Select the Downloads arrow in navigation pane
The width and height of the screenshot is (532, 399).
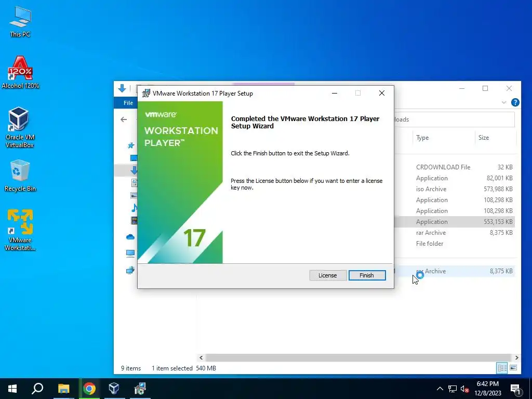[134, 170]
